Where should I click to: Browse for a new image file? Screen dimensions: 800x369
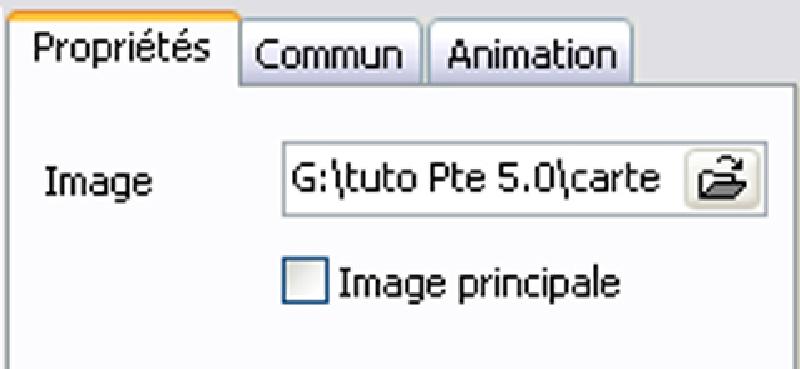722,179
